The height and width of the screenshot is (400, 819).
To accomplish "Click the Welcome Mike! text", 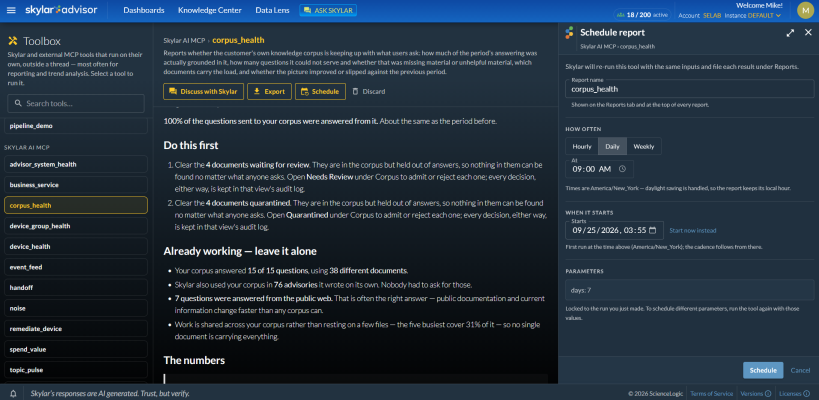I will (x=759, y=5).
